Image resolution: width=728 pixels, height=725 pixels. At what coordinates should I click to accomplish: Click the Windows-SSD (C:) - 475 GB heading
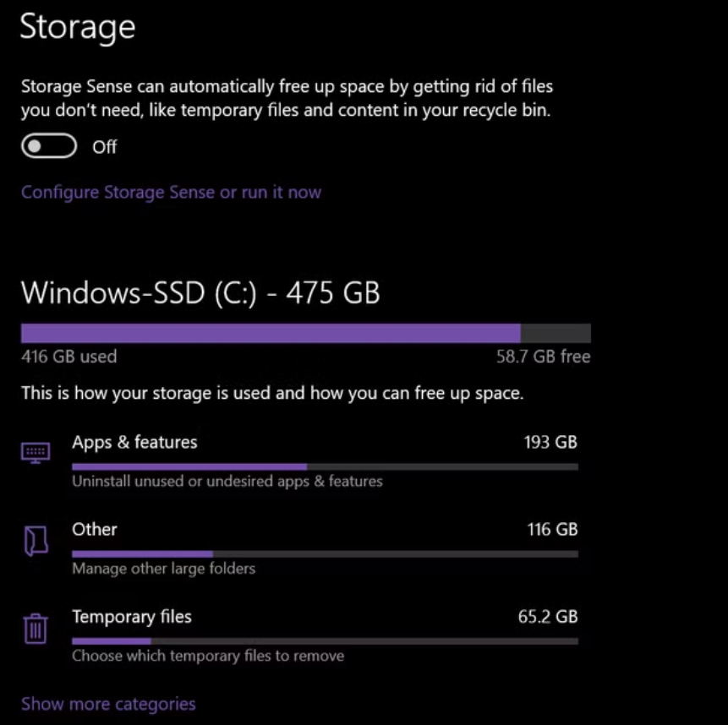coord(200,293)
